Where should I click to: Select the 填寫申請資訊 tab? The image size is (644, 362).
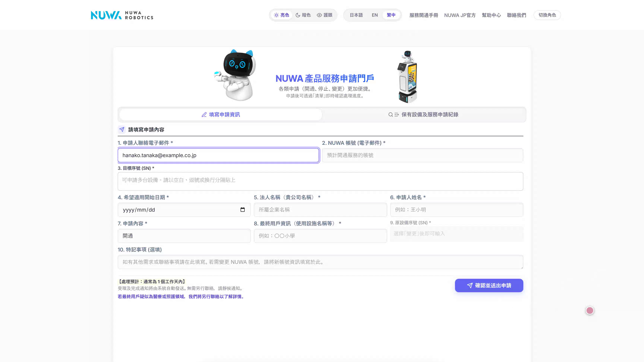[x=221, y=114]
